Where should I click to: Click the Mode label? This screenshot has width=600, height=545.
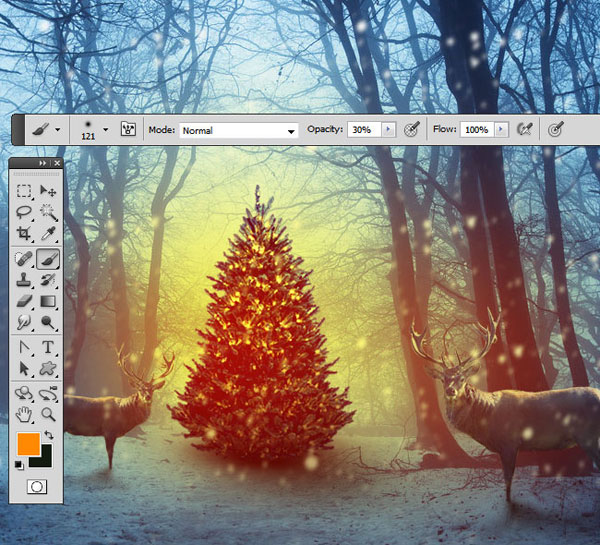tap(161, 130)
